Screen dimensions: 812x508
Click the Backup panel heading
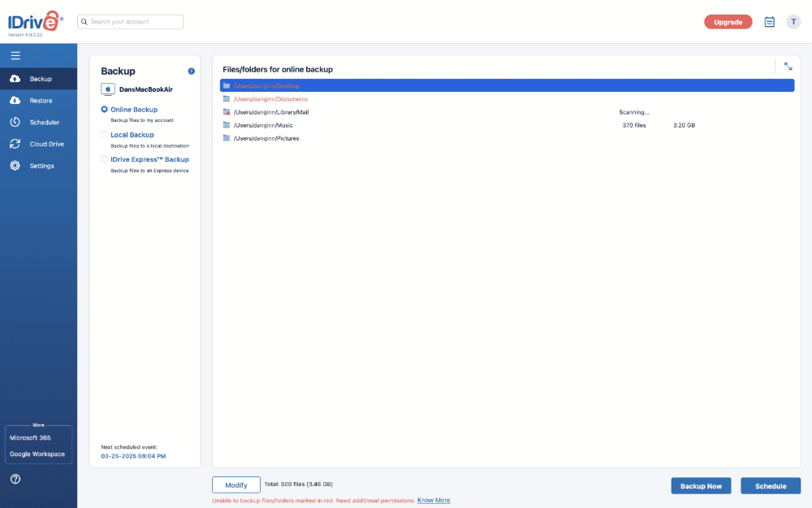118,71
